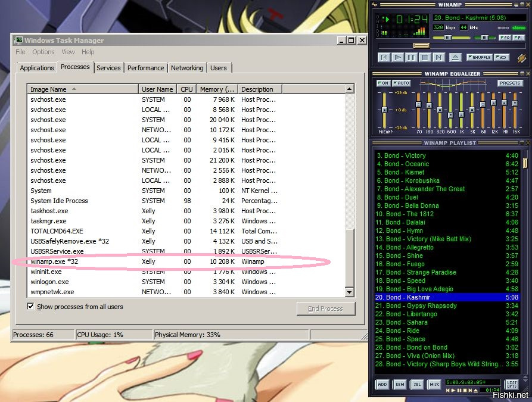
Task: Switch to the Applications tab
Action: [x=37, y=68]
